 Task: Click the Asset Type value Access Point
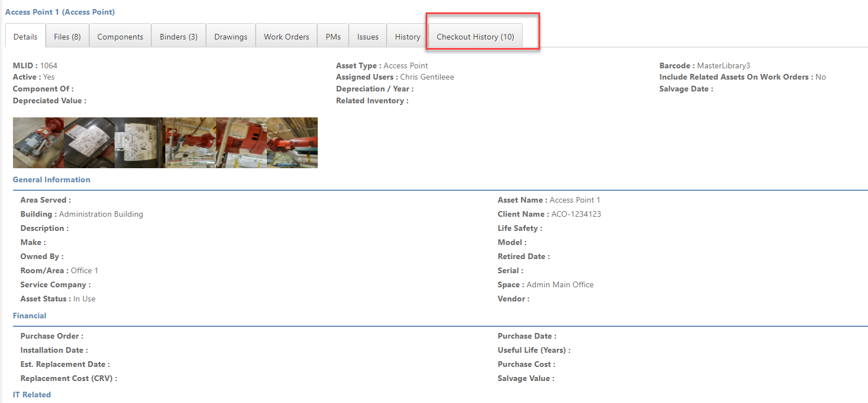[x=406, y=65]
